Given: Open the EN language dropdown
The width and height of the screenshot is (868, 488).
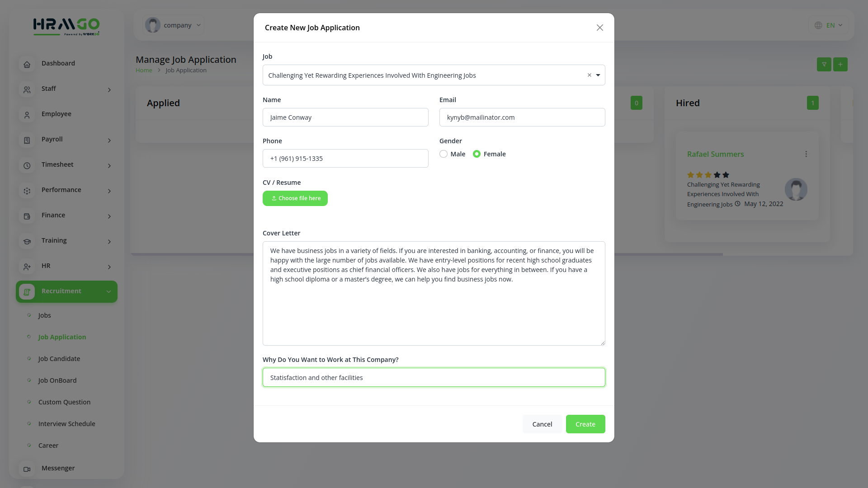Looking at the screenshot, I should click(x=828, y=25).
